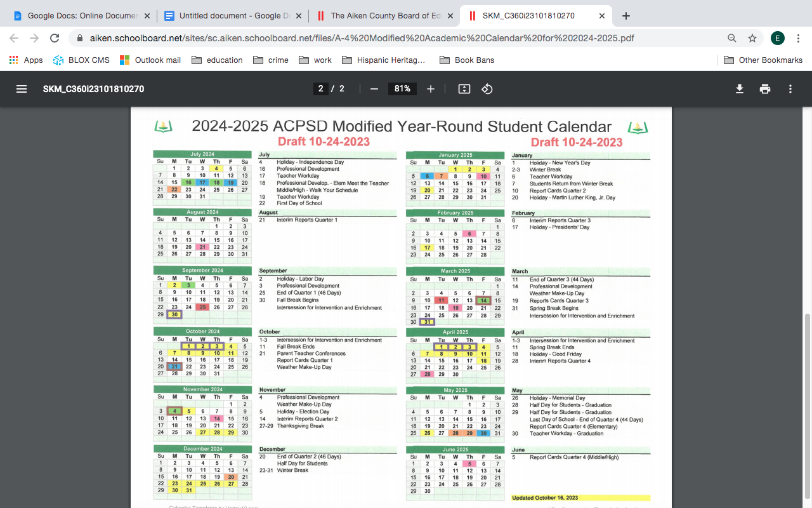Click the page number input field
The image size is (812, 508).
point(320,89)
